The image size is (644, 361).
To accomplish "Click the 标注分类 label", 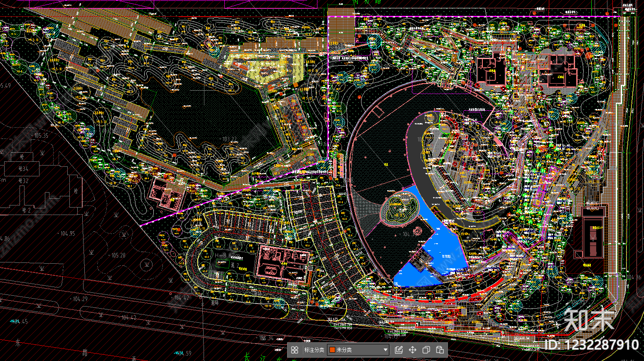I will pos(314,350).
